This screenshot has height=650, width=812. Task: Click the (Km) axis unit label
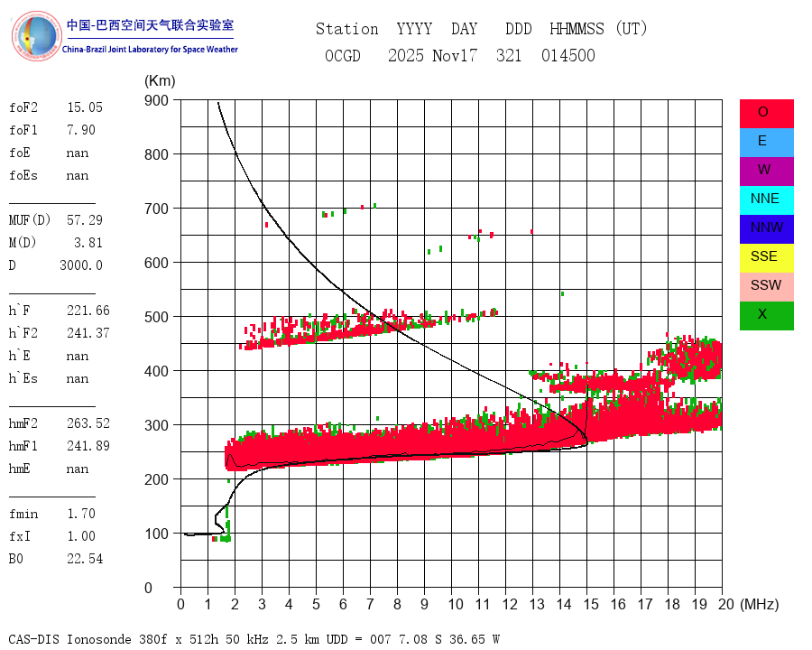(160, 81)
